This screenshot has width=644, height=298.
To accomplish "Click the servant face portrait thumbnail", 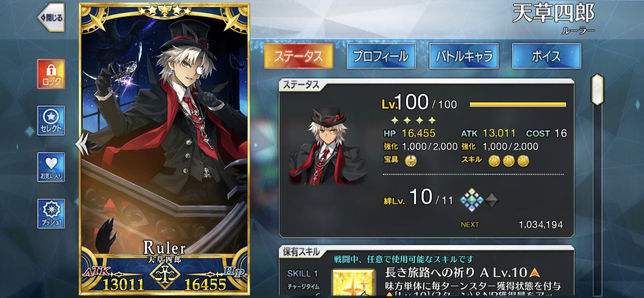I will click(328, 145).
